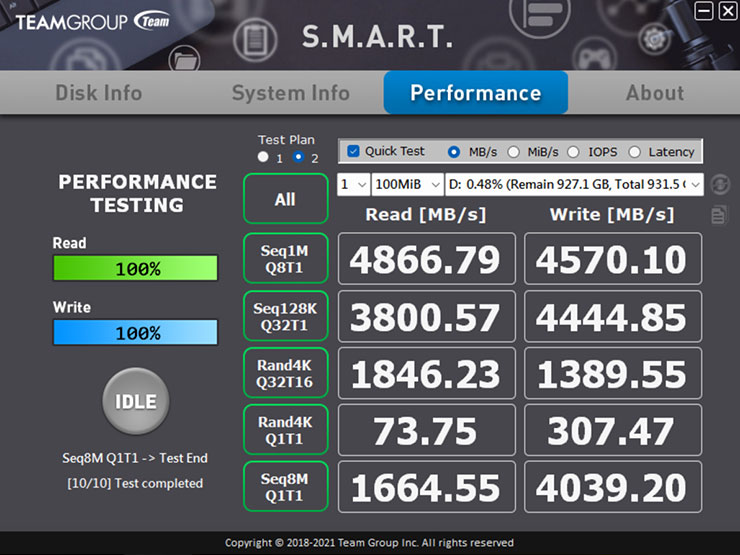This screenshot has height=555, width=740.
Task: Close the S.M.A.R.T. tool window
Action: [726, 11]
